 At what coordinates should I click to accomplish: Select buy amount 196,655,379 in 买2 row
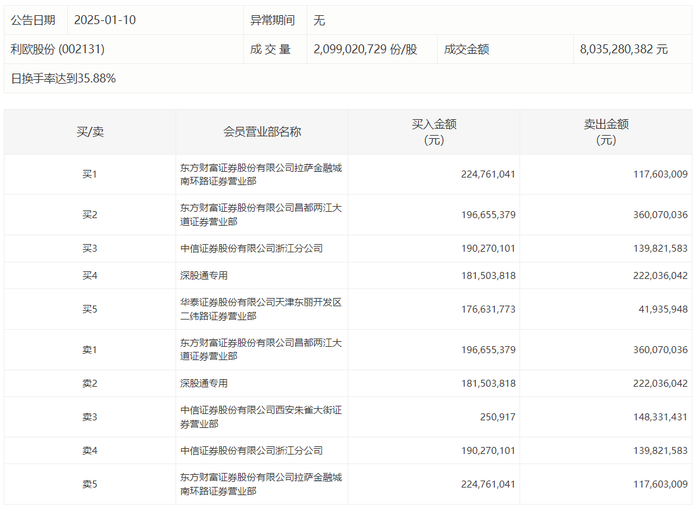pos(488,215)
